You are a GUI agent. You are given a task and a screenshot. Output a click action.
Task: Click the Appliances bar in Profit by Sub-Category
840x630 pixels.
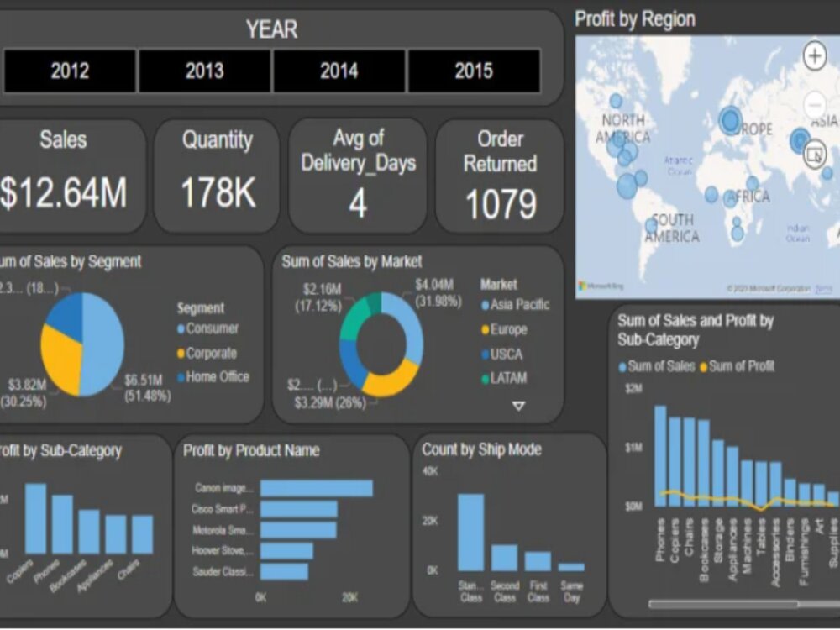116,534
